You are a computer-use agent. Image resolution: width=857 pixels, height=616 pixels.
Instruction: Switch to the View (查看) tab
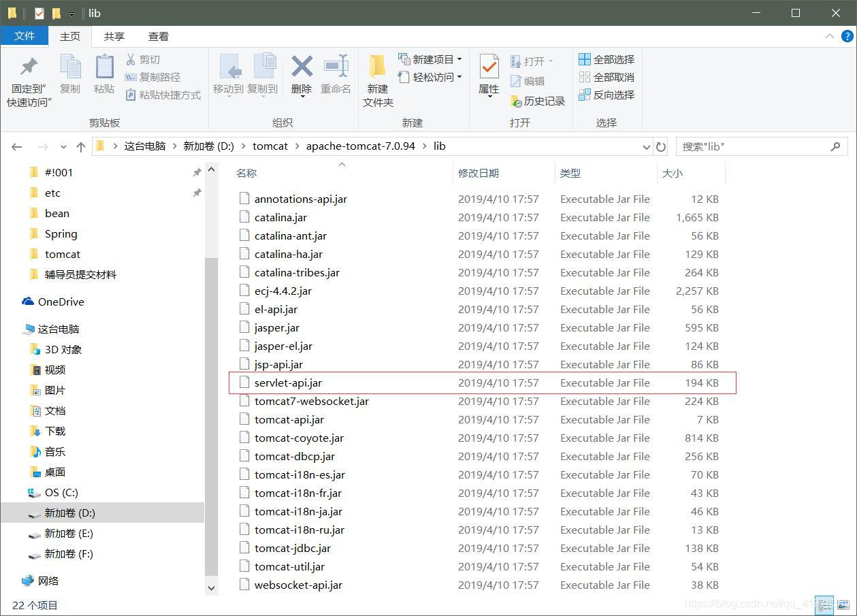tap(159, 36)
